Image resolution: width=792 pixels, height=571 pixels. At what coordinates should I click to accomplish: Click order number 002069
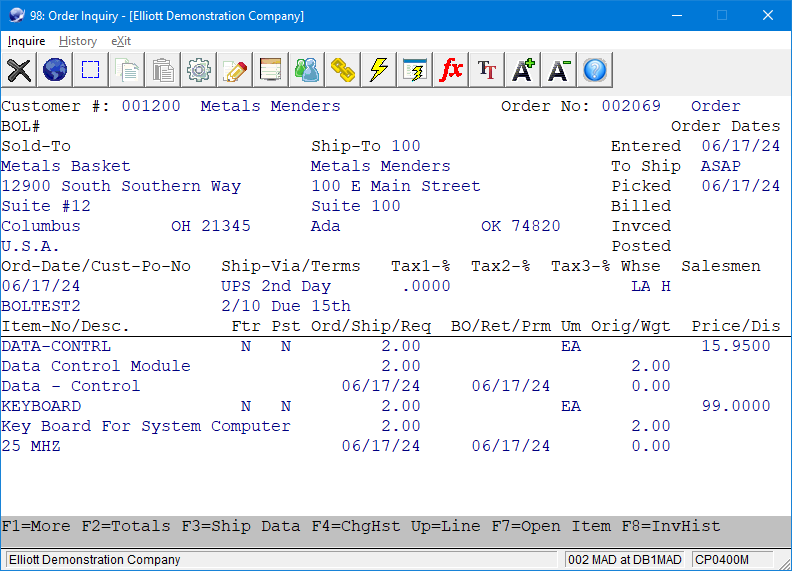point(631,106)
